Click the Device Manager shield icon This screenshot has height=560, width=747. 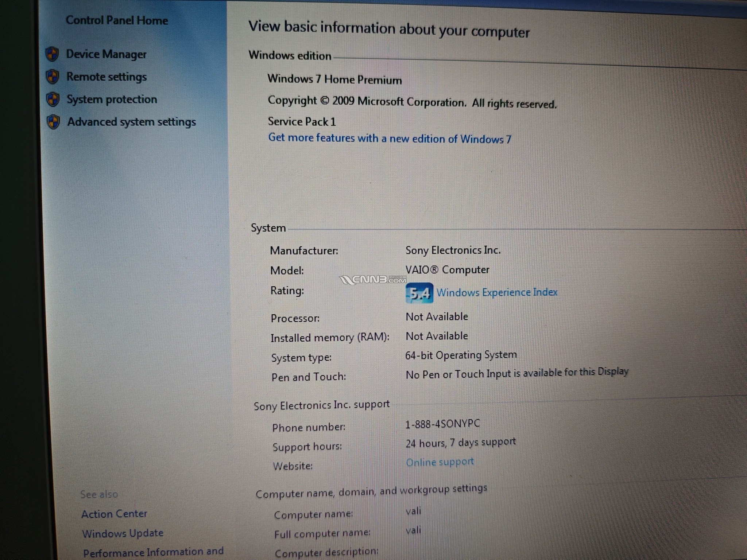point(52,54)
